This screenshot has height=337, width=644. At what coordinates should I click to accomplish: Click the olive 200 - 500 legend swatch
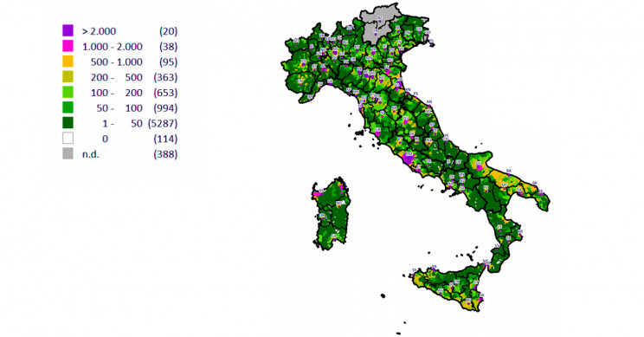[x=68, y=77]
